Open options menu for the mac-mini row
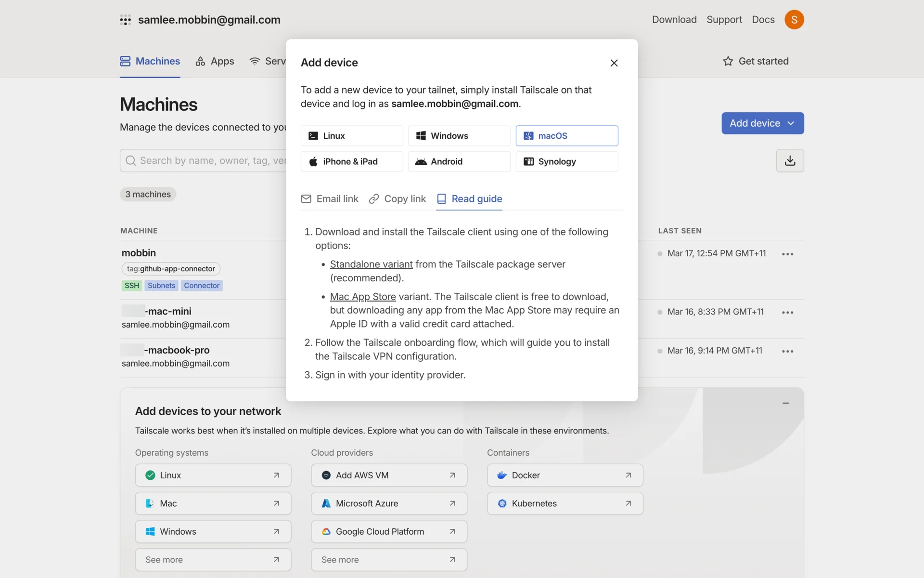924x578 pixels. (787, 312)
